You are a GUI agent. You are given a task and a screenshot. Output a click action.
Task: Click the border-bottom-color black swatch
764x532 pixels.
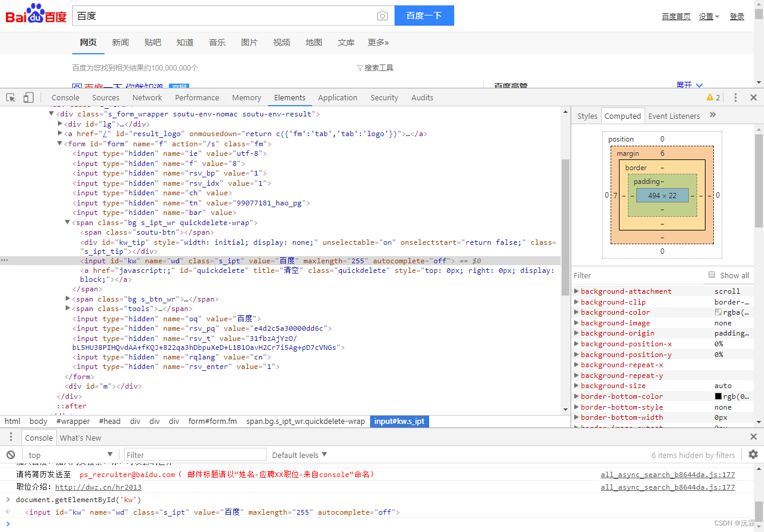pyautogui.click(x=718, y=396)
